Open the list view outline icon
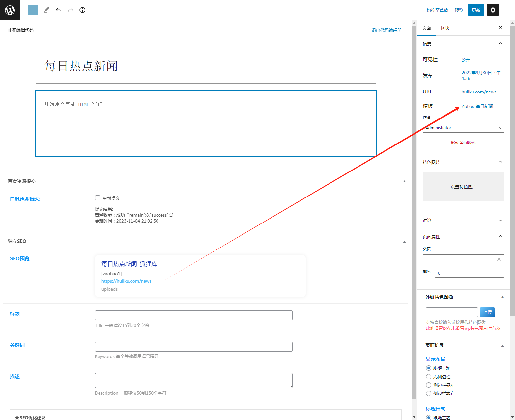 point(94,10)
